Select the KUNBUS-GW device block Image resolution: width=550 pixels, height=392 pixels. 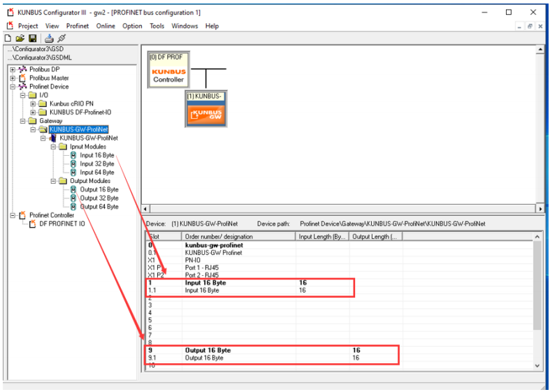[206, 109]
